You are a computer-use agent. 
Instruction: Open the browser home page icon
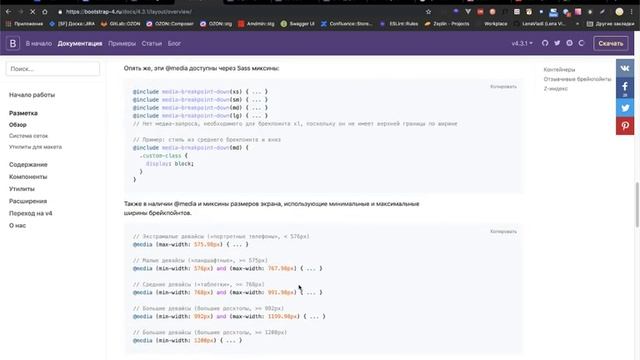click(45, 12)
